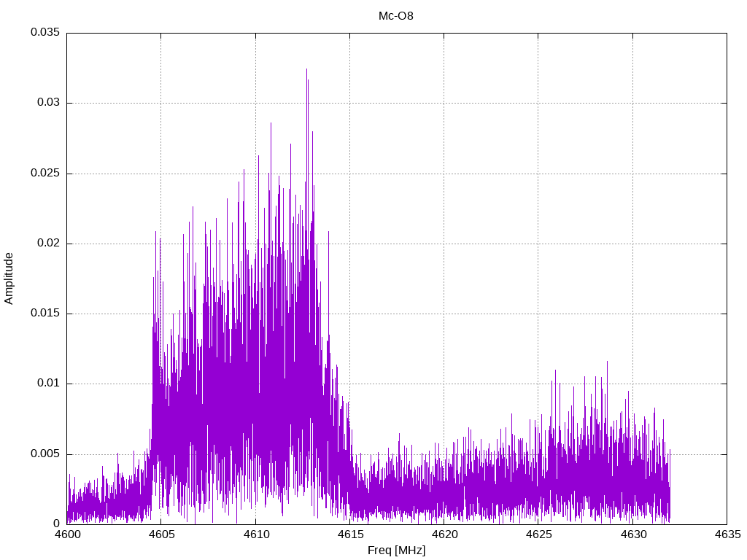Image resolution: width=747 pixels, height=560 pixels.
Task: Click the 4600 x-axis tick label
Action: coord(67,534)
